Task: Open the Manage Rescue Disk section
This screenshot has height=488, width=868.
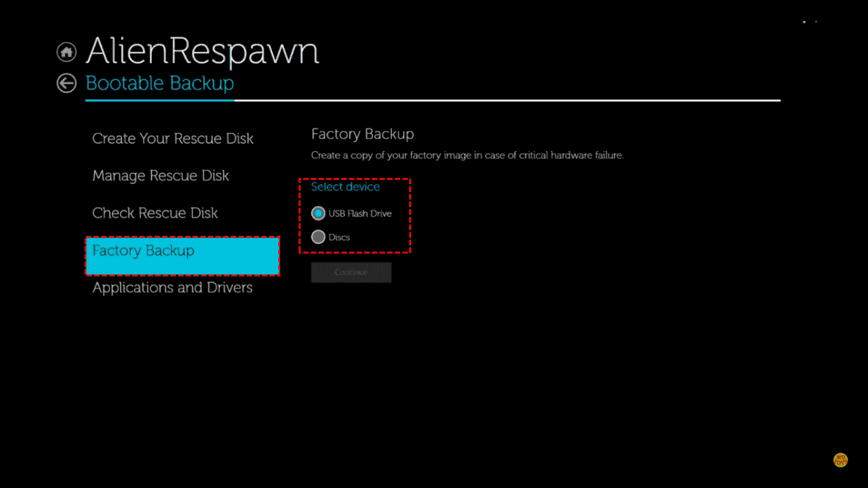Action: click(161, 175)
